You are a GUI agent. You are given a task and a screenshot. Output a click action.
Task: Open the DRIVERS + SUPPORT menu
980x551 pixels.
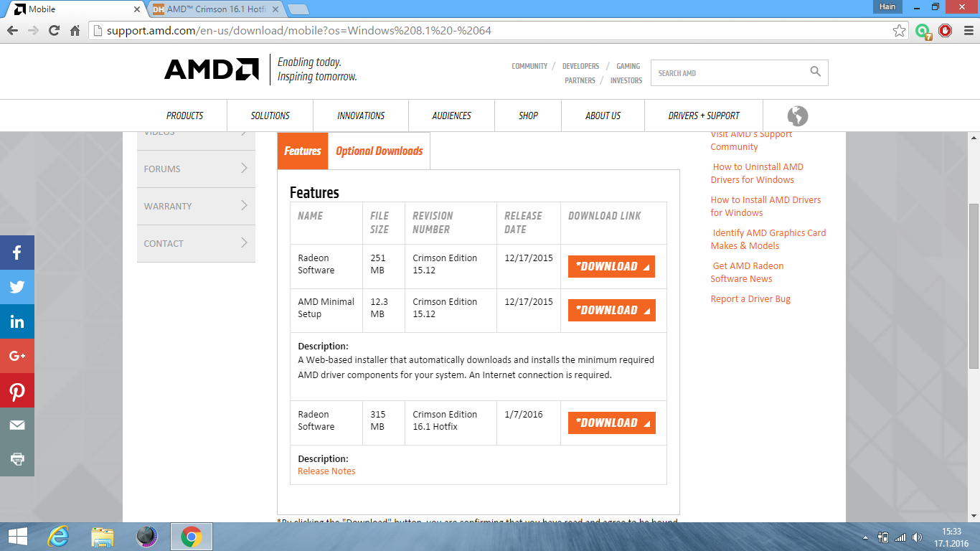point(704,116)
